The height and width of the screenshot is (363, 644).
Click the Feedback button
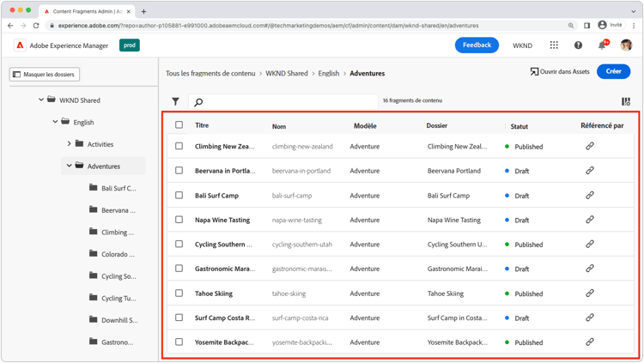(x=477, y=45)
